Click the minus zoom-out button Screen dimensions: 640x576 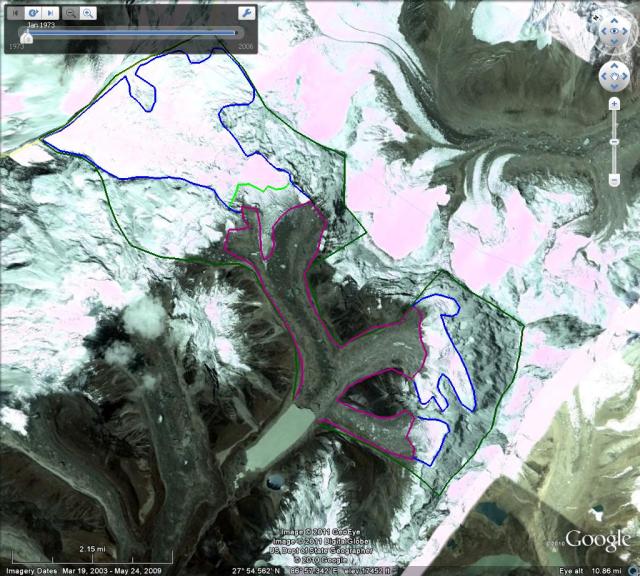pos(612,181)
